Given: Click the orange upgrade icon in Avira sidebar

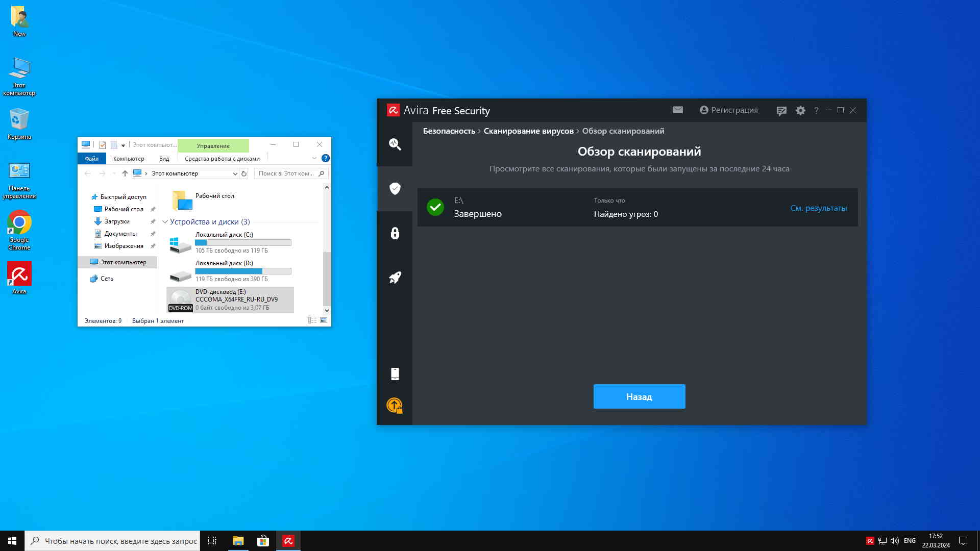Looking at the screenshot, I should [x=395, y=406].
